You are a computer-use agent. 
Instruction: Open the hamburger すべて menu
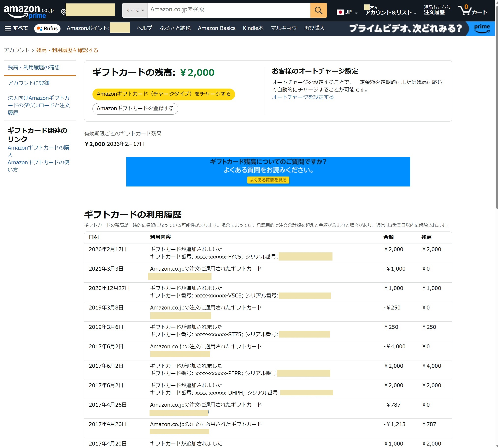[16, 28]
